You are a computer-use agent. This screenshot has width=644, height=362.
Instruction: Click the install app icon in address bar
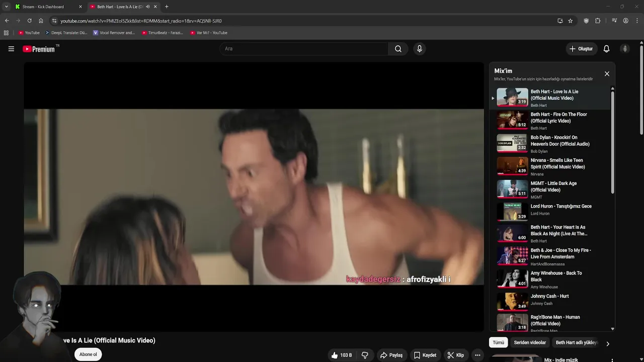560,21
